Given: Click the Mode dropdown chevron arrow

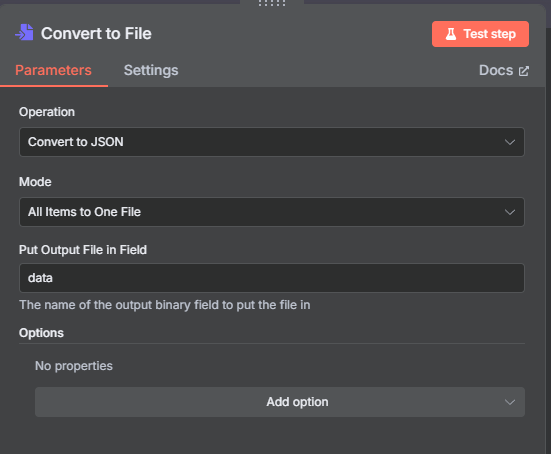Looking at the screenshot, I should click(x=510, y=212).
